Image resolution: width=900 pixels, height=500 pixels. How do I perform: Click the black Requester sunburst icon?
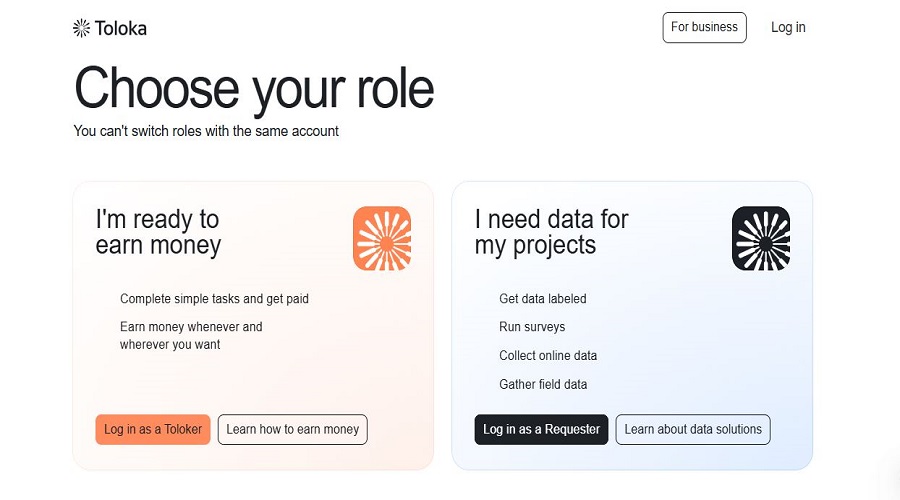(761, 238)
